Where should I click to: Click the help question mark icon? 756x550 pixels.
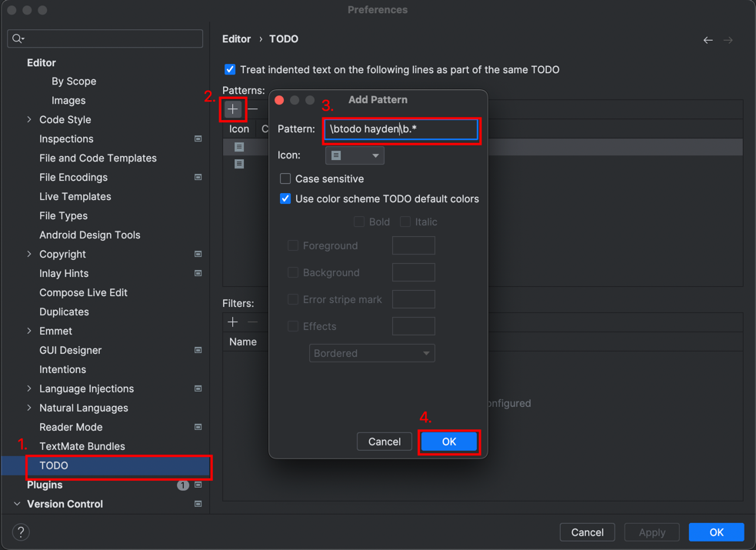(x=21, y=532)
